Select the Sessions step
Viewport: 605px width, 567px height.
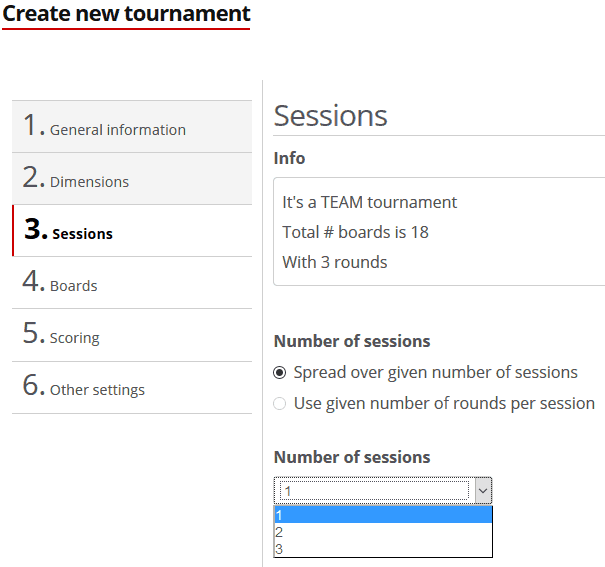(x=82, y=233)
